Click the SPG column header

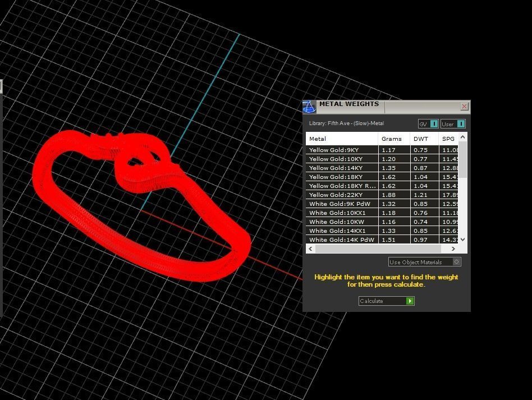tap(448, 139)
